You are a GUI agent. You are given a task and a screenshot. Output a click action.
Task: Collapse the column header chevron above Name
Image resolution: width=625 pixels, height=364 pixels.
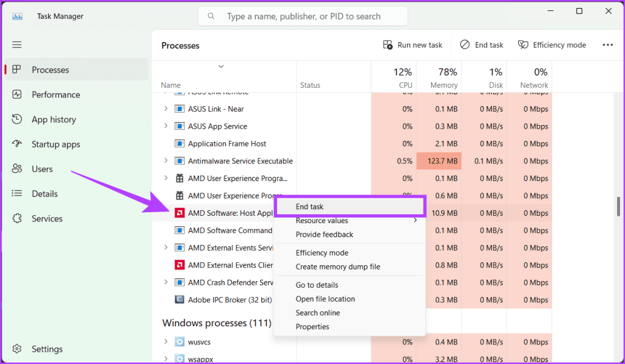221,66
